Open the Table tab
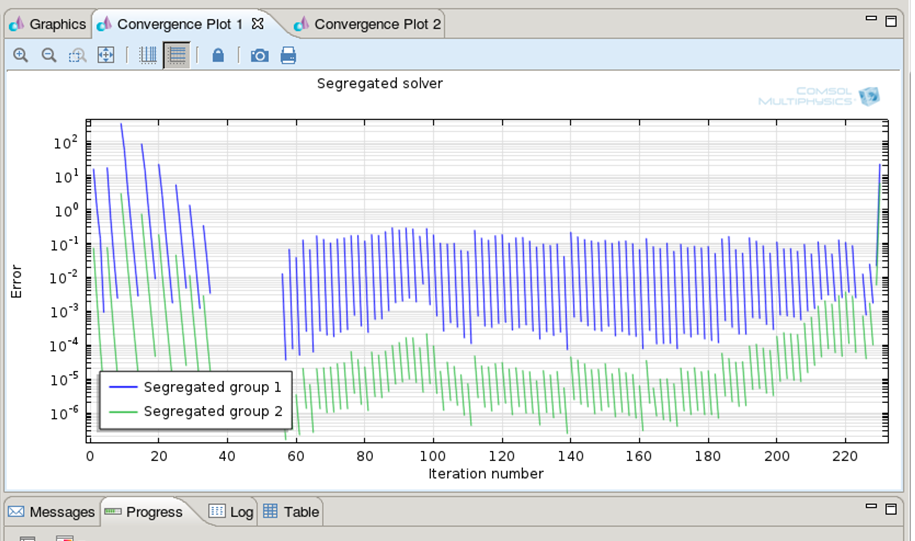This screenshot has width=915, height=541. (291, 512)
